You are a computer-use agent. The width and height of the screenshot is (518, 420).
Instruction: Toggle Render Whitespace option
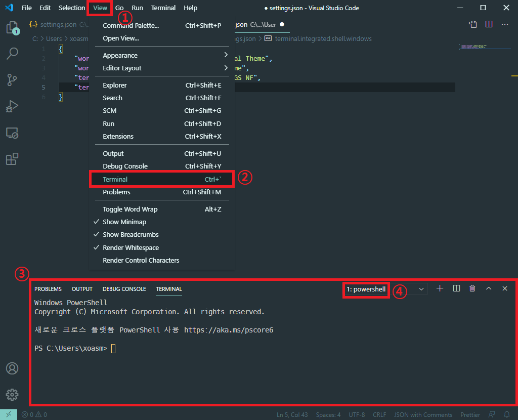point(162,247)
